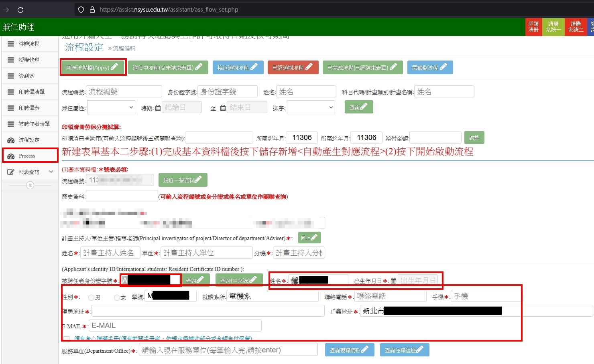Image resolution: width=594 pixels, height=364 pixels.
Task: Open the calendar icon for 結束日
Action: click(x=223, y=108)
